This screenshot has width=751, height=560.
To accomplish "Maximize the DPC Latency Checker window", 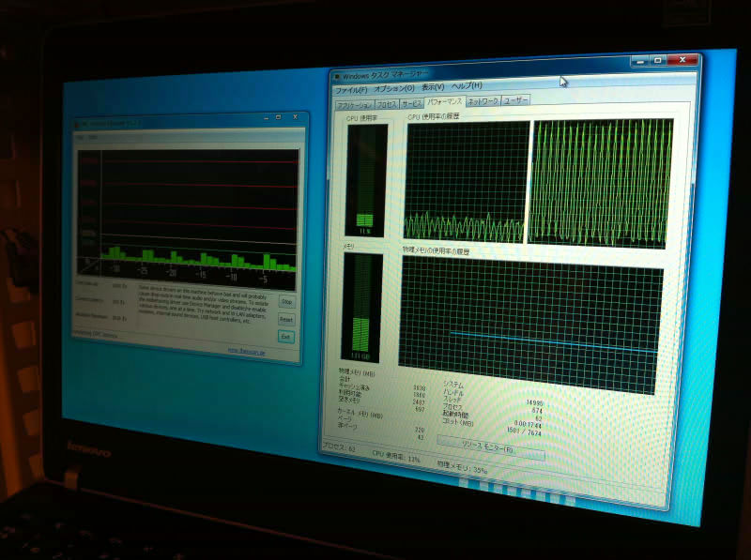I will (279, 117).
